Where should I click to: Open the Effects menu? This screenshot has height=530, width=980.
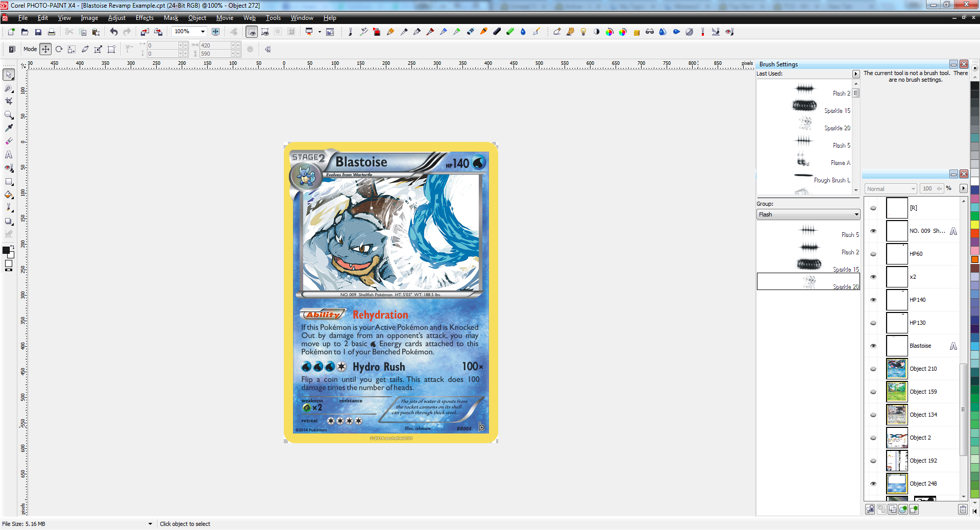[x=144, y=18]
